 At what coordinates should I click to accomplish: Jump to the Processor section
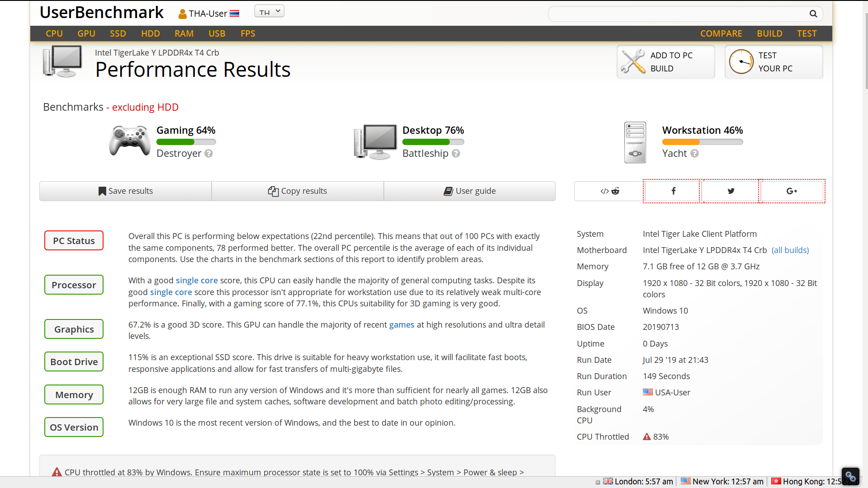coord(74,285)
